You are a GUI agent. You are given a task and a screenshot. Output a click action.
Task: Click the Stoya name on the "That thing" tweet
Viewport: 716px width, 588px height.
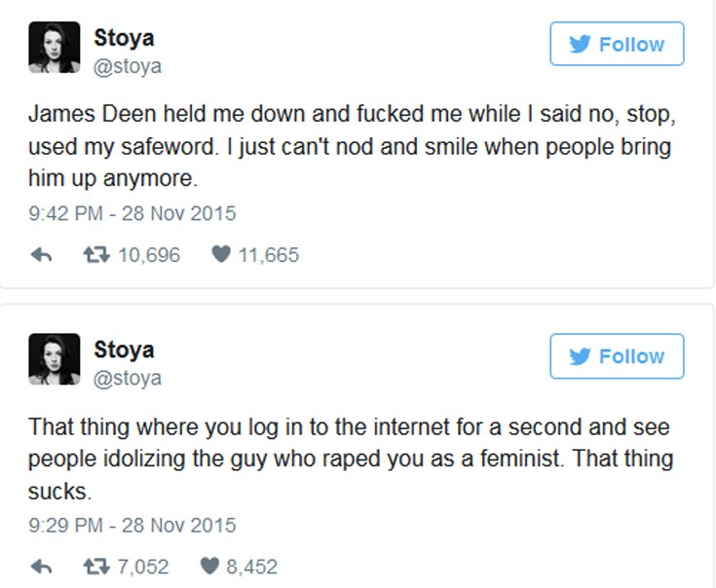coord(124,349)
